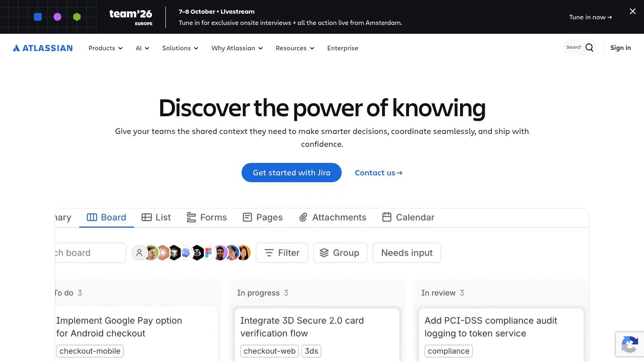This screenshot has width=644, height=362.
Task: Select the orange starburst agent avatar
Action: pos(163,253)
